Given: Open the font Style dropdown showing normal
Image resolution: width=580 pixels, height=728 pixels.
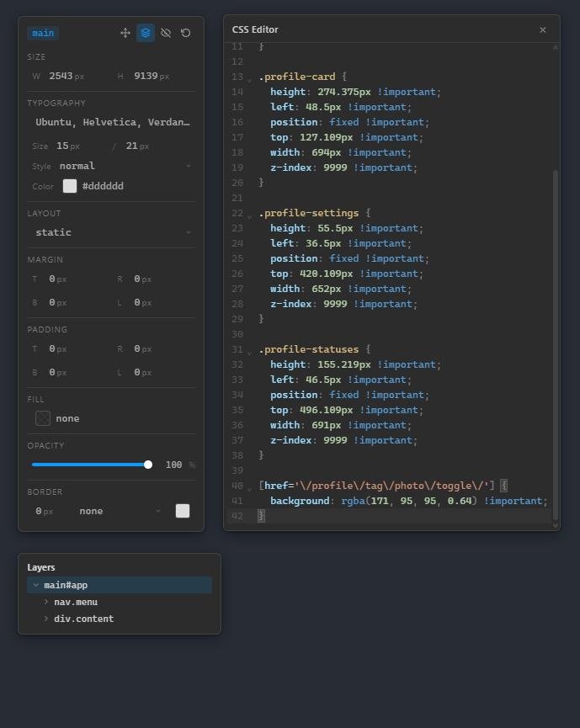Looking at the screenshot, I should 125,166.
